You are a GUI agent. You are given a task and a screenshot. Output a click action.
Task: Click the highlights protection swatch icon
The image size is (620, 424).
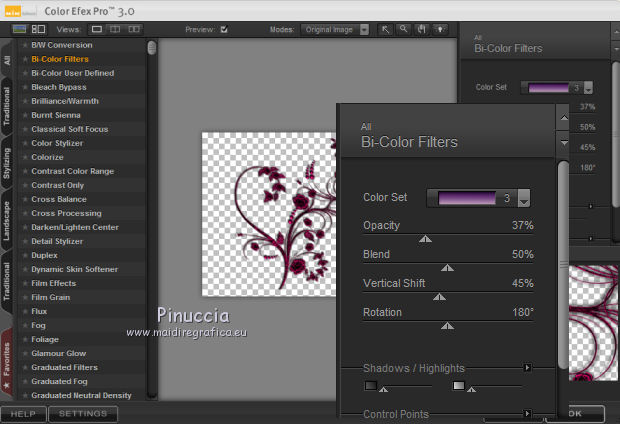[x=458, y=385]
